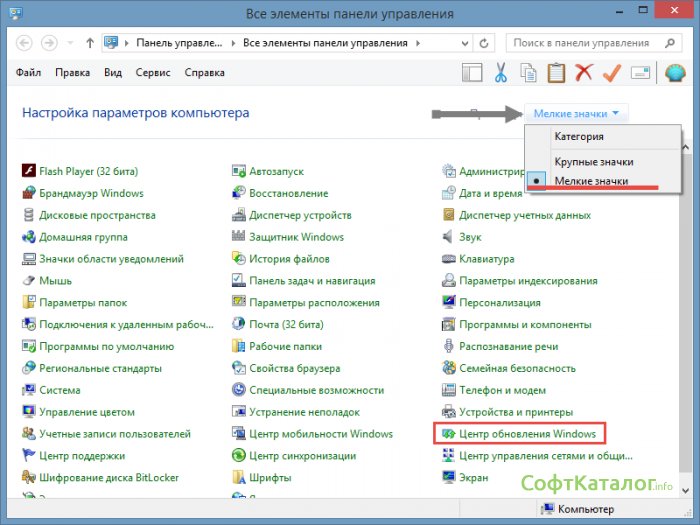Select the Крупные значки view option
Screen dimensions: 700x525
tap(593, 161)
